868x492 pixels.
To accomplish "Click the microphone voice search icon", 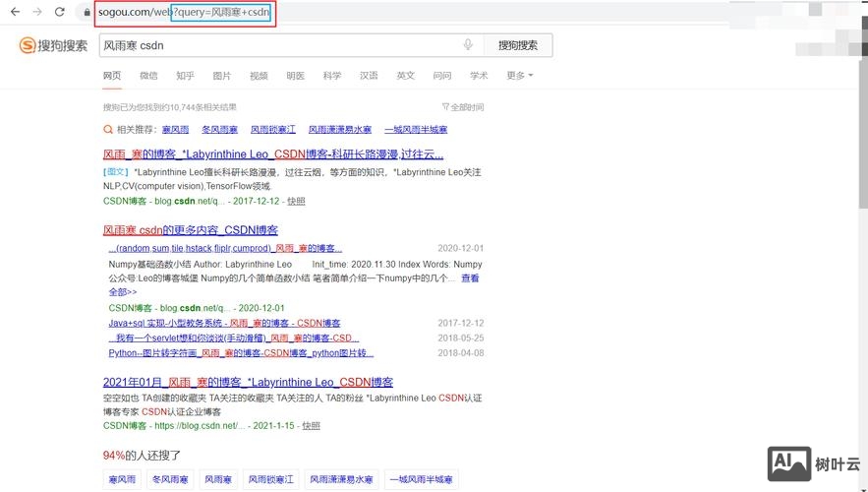I will click(468, 45).
